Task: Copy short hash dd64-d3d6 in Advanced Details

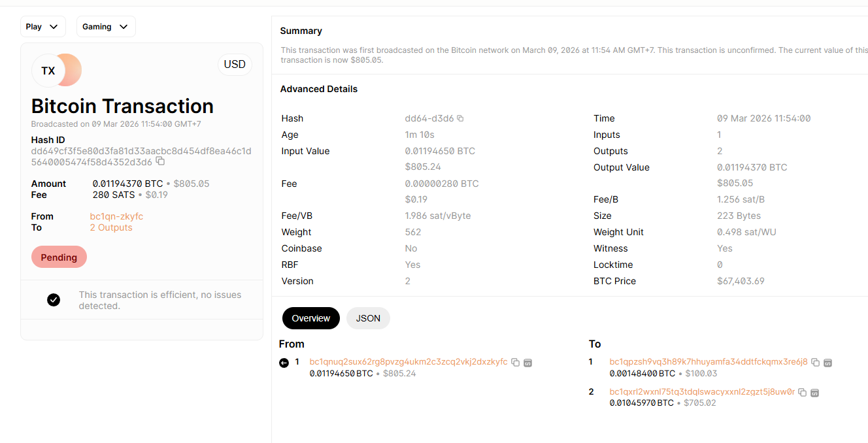Action: pyautogui.click(x=460, y=118)
